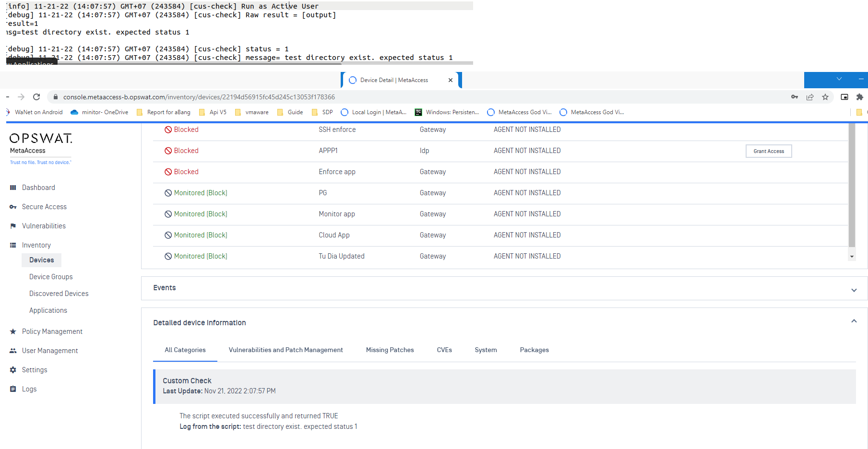Screen dimensions: 868x449
Task: Open the Dashboard icon in sidebar
Action: tap(13, 188)
